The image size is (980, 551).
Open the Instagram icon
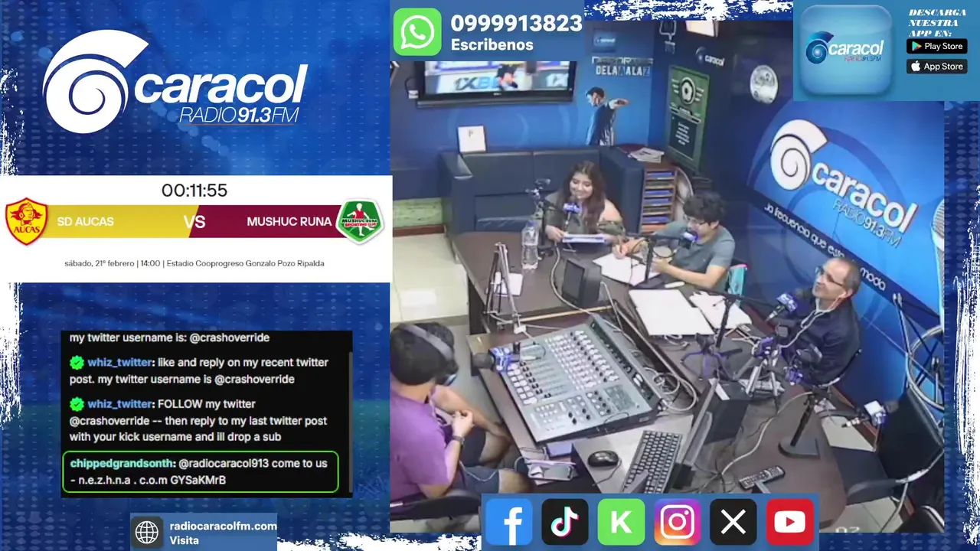click(x=678, y=522)
